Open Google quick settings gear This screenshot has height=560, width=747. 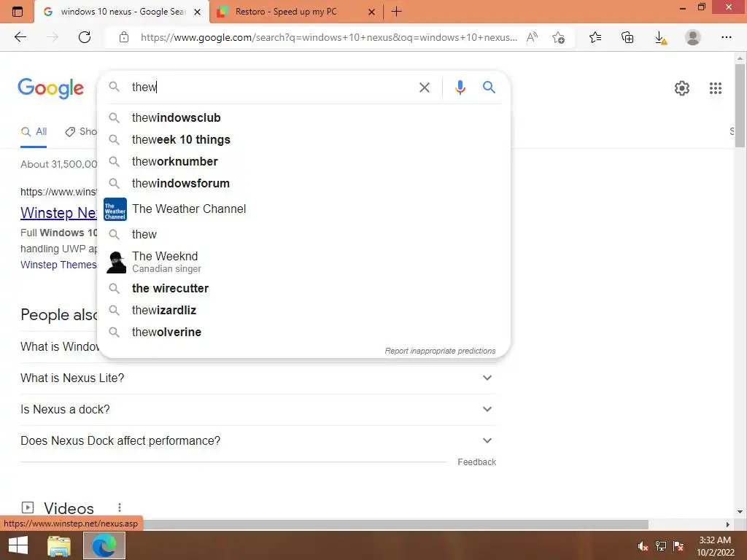point(682,88)
